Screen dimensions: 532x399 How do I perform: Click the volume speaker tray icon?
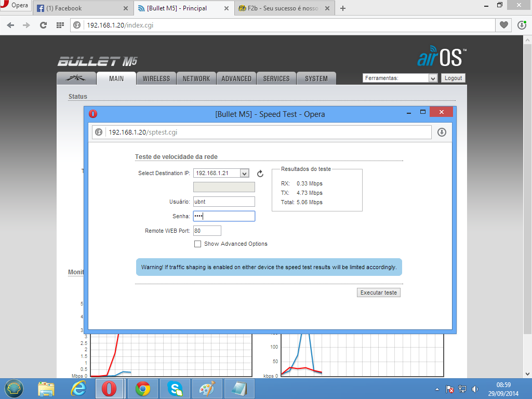click(x=475, y=389)
